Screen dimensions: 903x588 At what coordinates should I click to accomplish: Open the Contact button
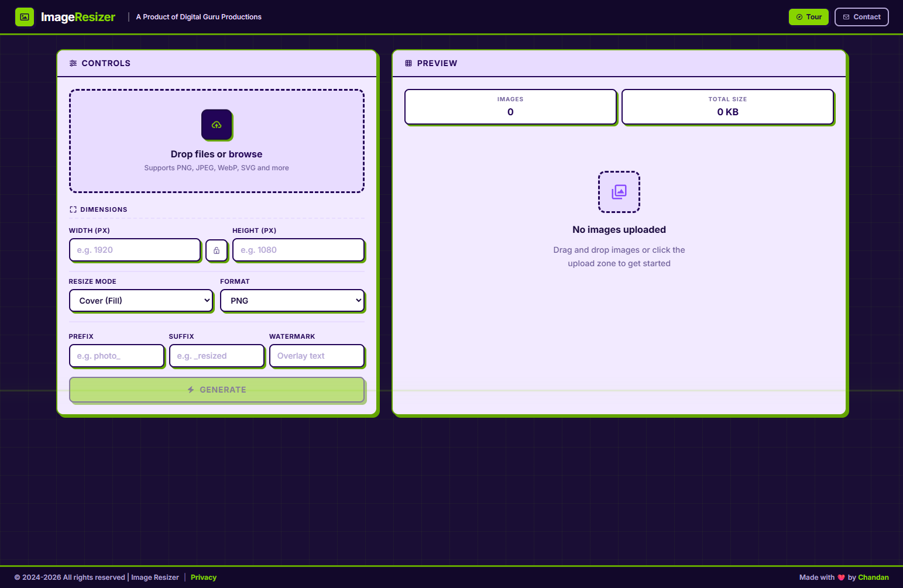[861, 17]
